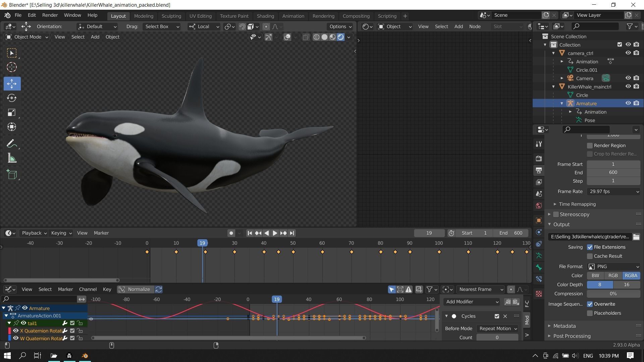The height and width of the screenshot is (362, 644).
Task: Switch to wireframe viewport shading
Action: (x=316, y=37)
